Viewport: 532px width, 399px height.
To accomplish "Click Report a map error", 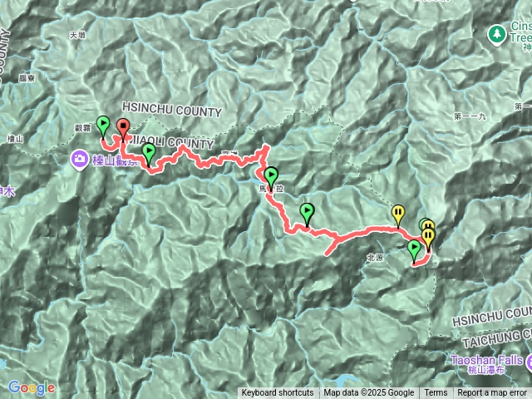I will click(x=492, y=393).
